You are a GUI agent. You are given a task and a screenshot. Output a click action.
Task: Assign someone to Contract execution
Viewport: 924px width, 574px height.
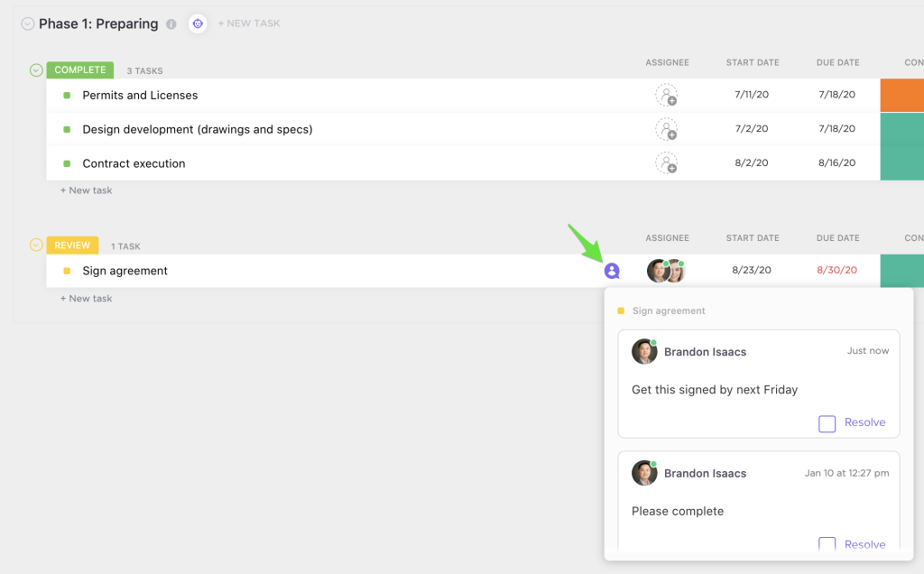tap(667, 163)
